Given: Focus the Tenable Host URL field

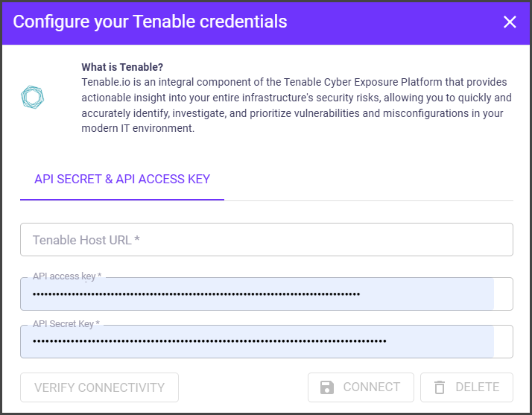Looking at the screenshot, I should point(266,240).
